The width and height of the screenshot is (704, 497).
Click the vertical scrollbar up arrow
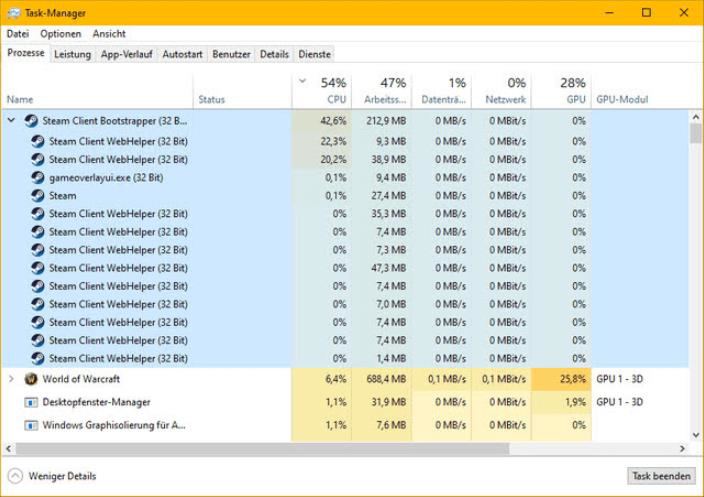[x=696, y=116]
